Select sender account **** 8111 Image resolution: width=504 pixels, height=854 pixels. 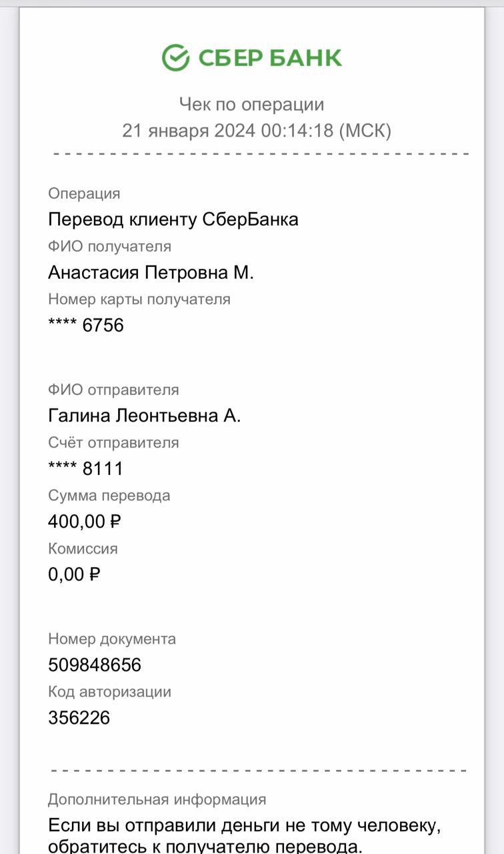(86, 468)
